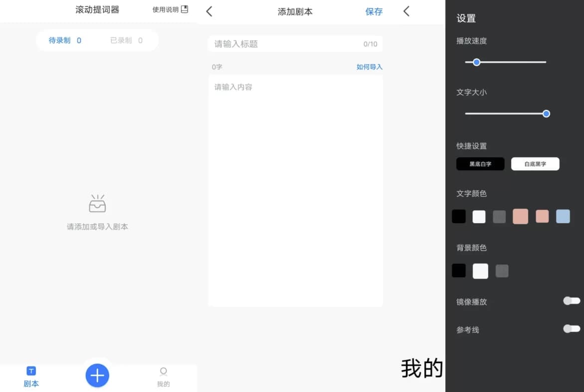The height and width of the screenshot is (392, 584).
Task: Tap the back chevron beside the 设置 panel
Action: point(406,10)
